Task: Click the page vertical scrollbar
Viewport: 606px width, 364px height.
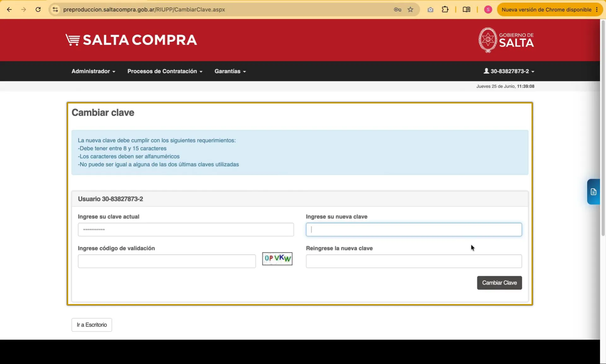Action: [603, 128]
